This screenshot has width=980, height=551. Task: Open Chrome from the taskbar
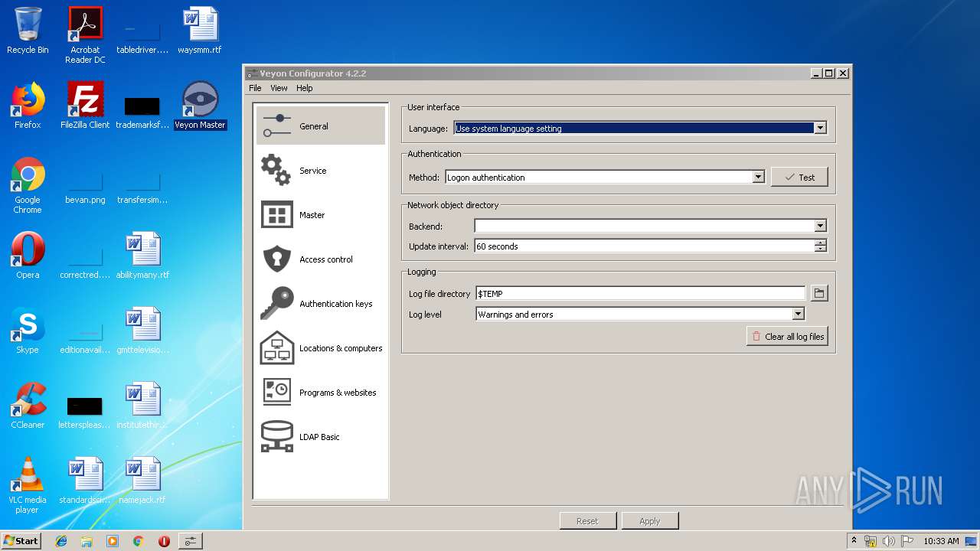pyautogui.click(x=138, y=541)
